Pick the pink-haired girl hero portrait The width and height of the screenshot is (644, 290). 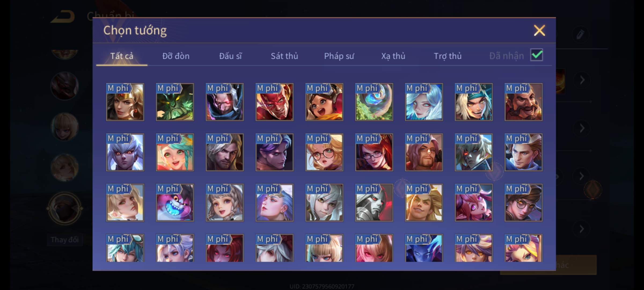click(474, 202)
